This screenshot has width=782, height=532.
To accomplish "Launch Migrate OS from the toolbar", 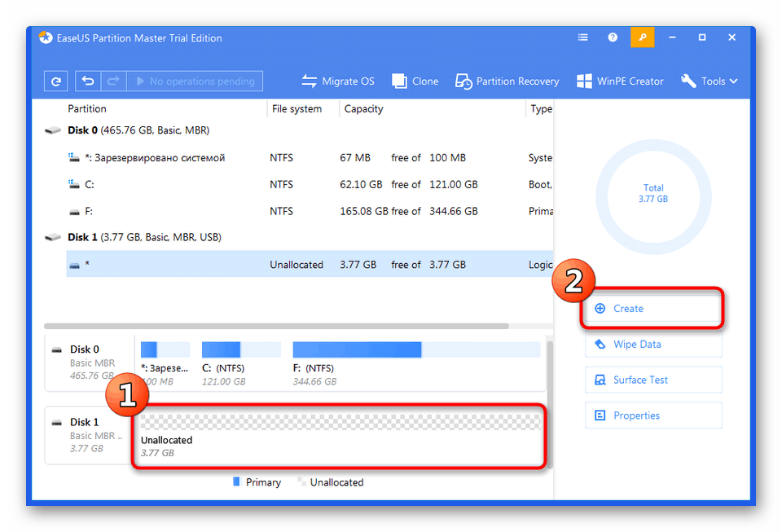I will click(x=338, y=81).
